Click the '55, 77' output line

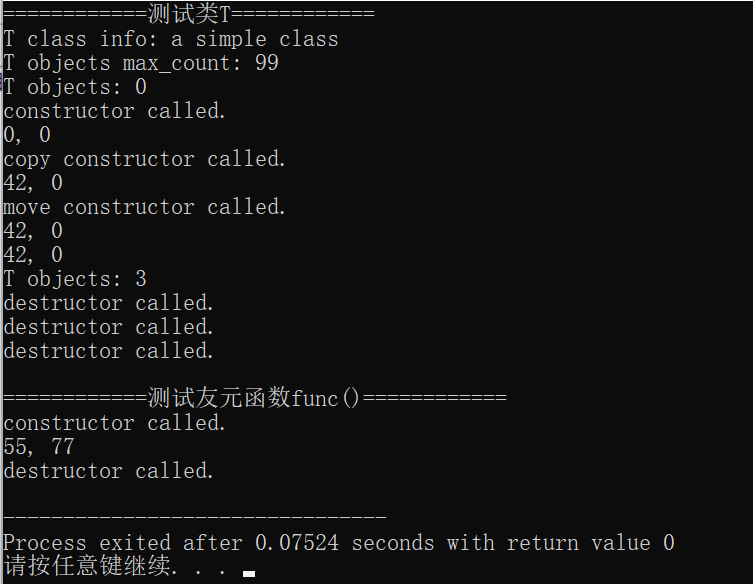tap(39, 447)
